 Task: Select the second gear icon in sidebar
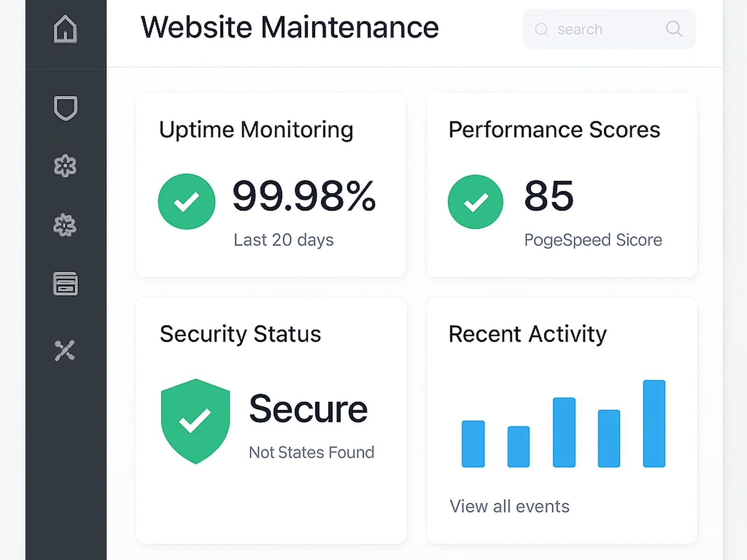65,225
